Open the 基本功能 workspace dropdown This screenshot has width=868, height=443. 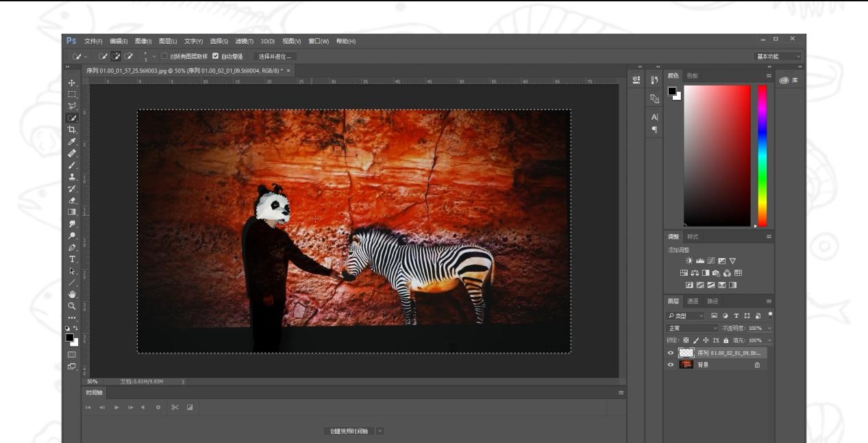tap(778, 56)
